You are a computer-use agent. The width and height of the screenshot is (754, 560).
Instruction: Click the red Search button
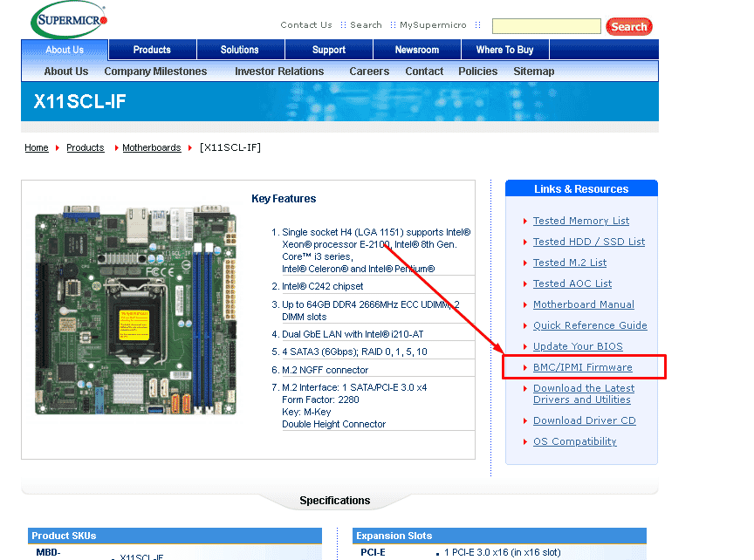pyautogui.click(x=629, y=26)
